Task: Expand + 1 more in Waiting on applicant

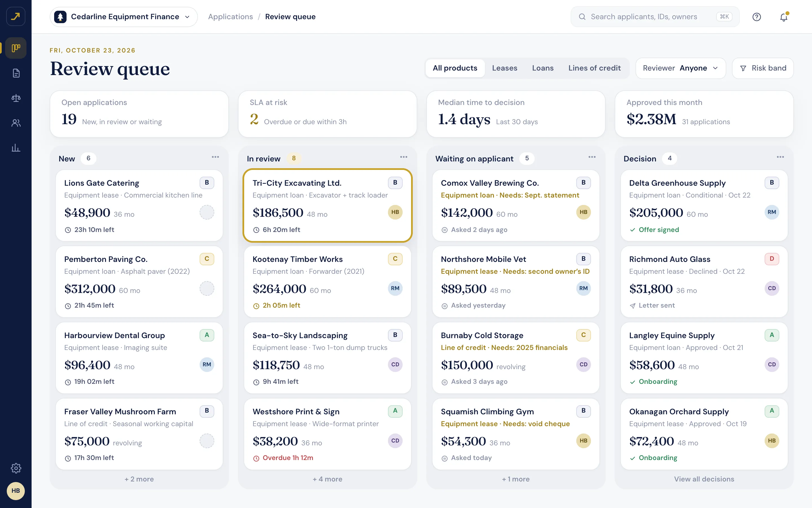Action: click(x=516, y=479)
